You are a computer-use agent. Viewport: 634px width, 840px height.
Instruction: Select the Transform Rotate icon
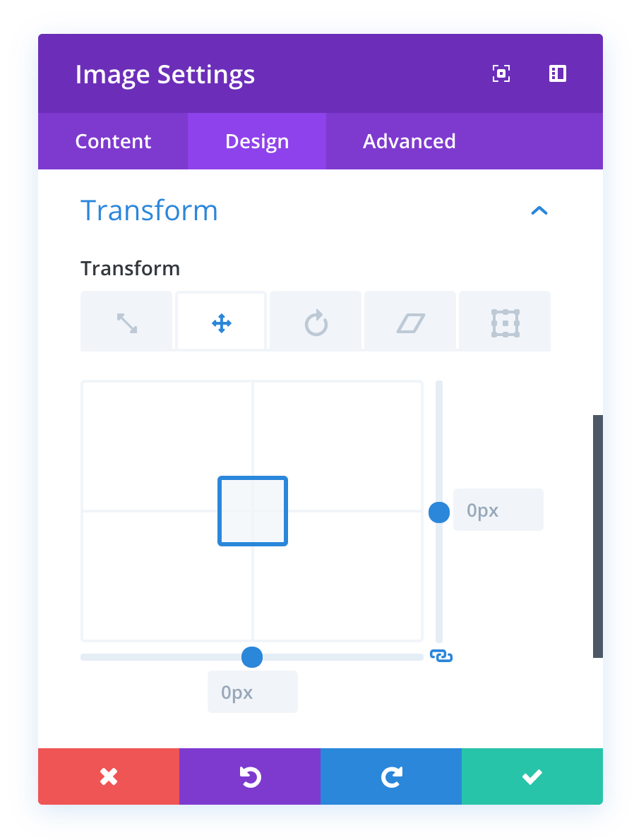click(316, 323)
